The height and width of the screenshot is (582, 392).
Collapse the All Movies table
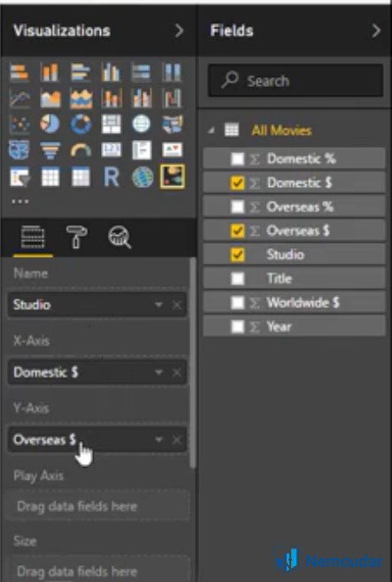(211, 130)
